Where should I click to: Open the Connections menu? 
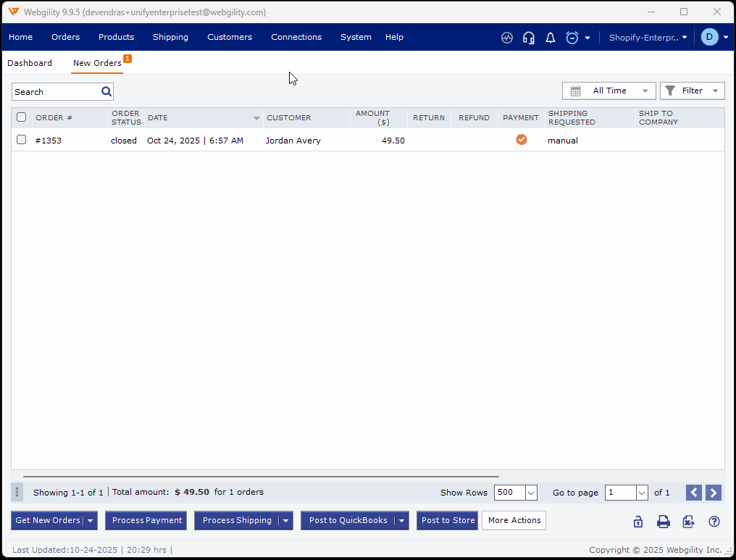pyautogui.click(x=296, y=37)
